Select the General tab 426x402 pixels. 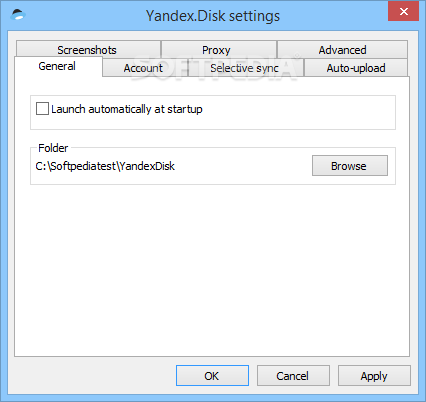point(58,66)
